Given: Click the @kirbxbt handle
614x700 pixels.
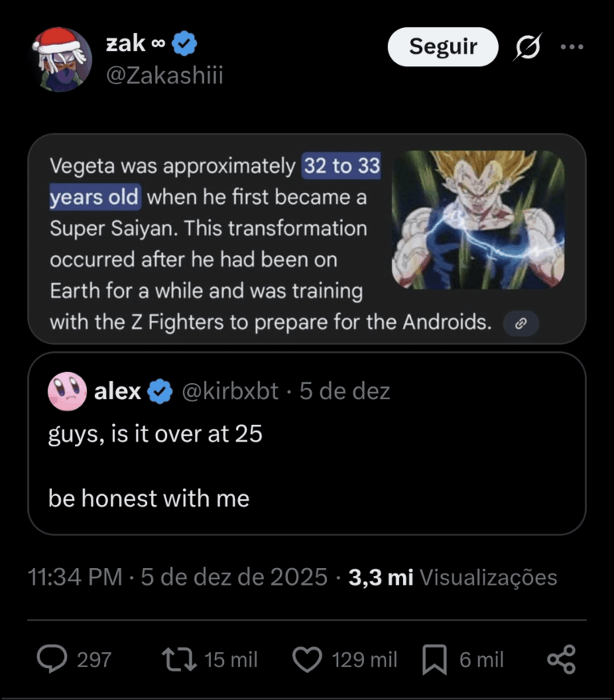Looking at the screenshot, I should point(231,391).
